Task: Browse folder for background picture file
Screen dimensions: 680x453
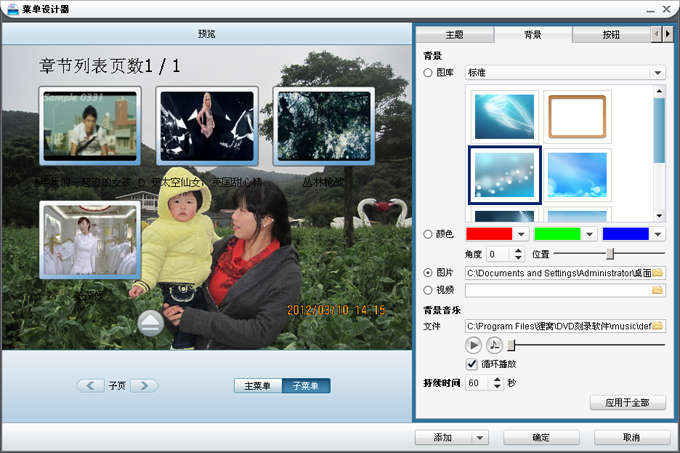Action: point(657,273)
